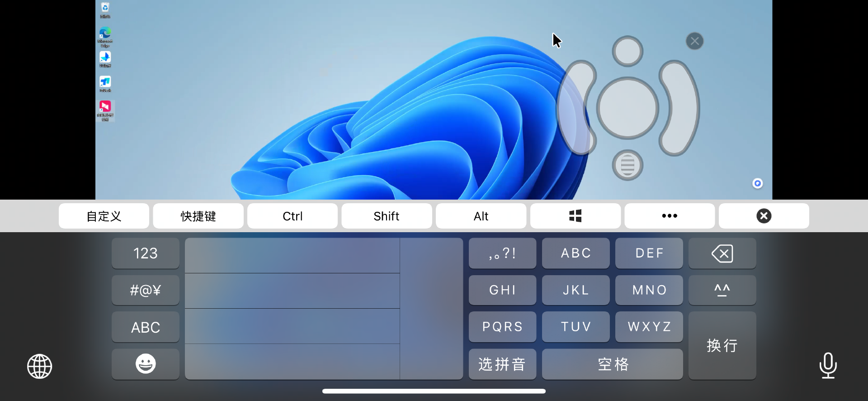Tap the small top circle of virtual mouse
The height and width of the screenshot is (401, 868).
pos(627,51)
